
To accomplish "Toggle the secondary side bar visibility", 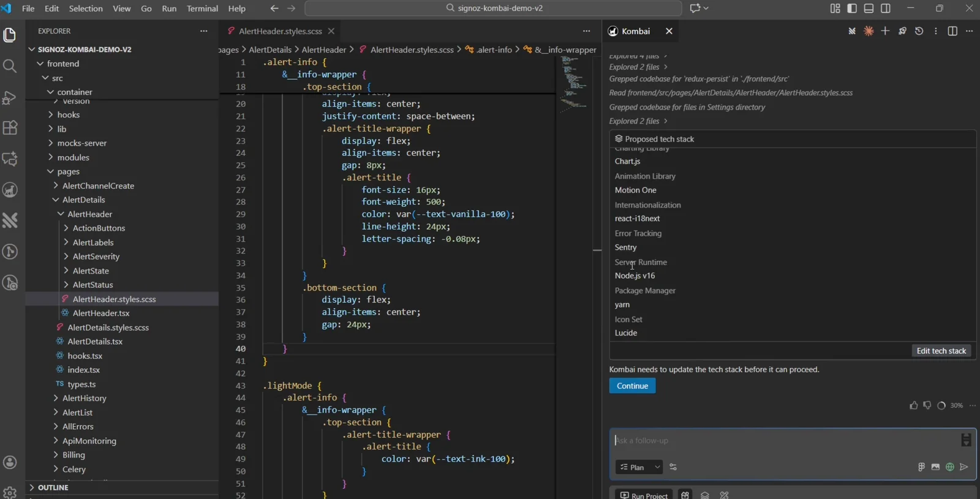I will 886,9.
